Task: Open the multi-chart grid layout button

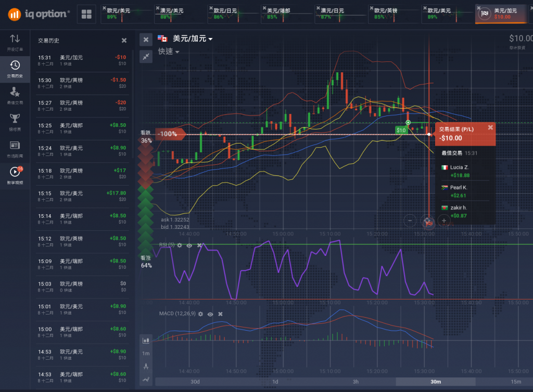Action: (x=86, y=14)
